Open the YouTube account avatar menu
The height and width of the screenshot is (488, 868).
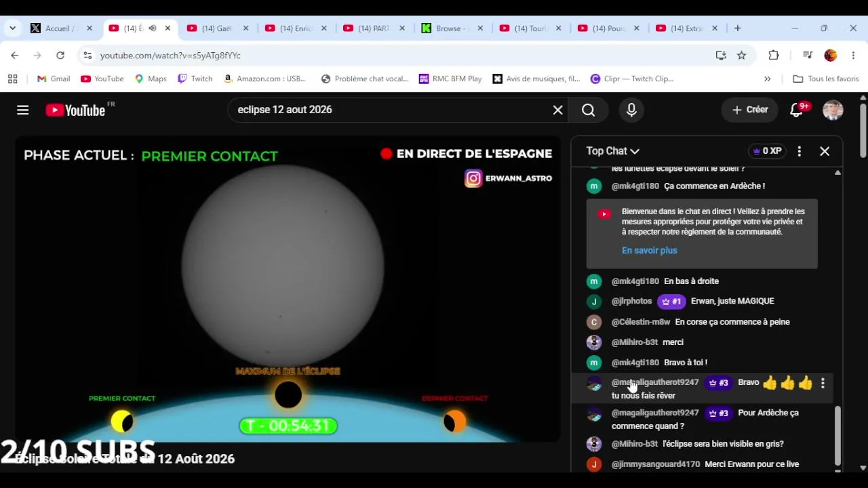tap(833, 110)
